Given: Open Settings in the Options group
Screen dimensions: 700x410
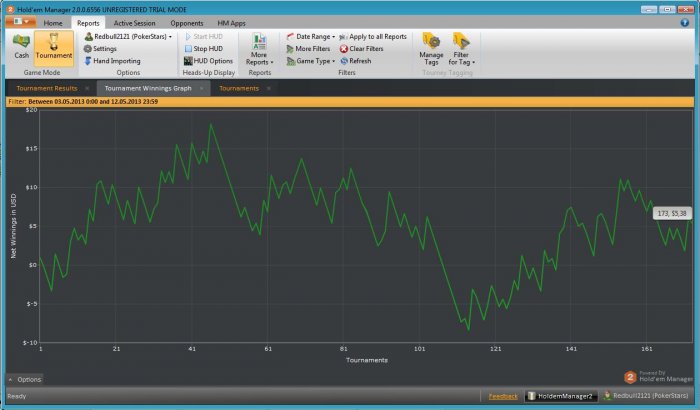Looking at the screenshot, I should click(104, 48).
